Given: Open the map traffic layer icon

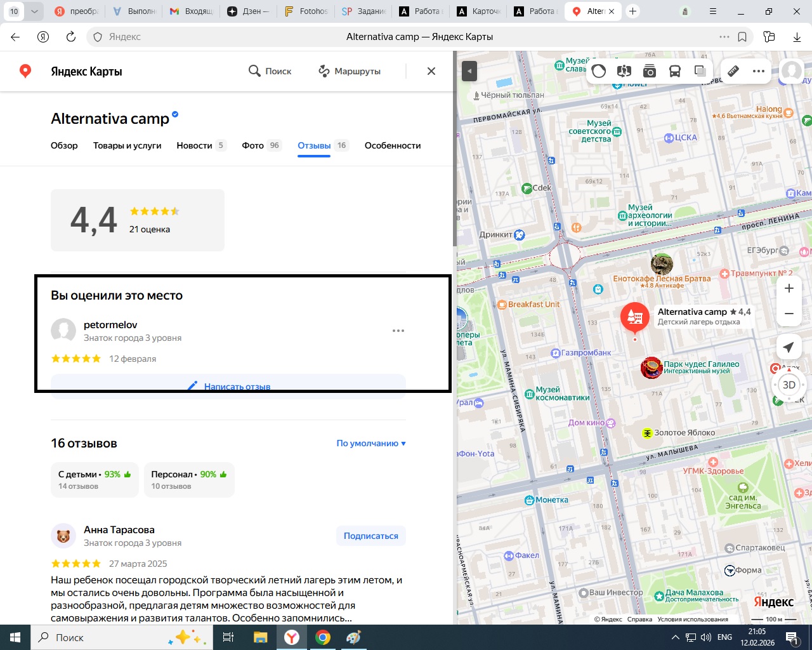Looking at the screenshot, I should pyautogui.click(x=599, y=71).
